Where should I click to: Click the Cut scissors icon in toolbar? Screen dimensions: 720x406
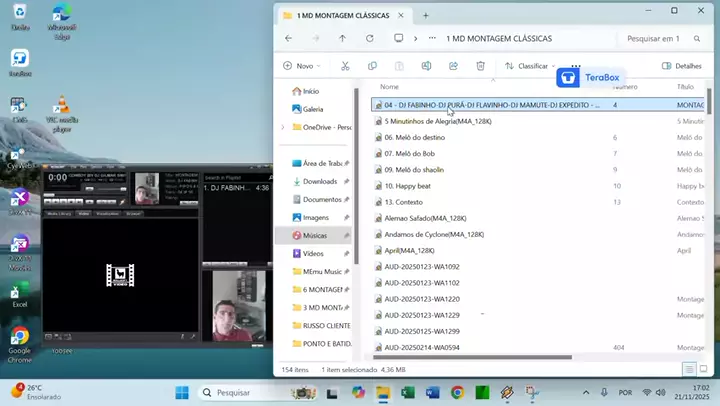[344, 66]
